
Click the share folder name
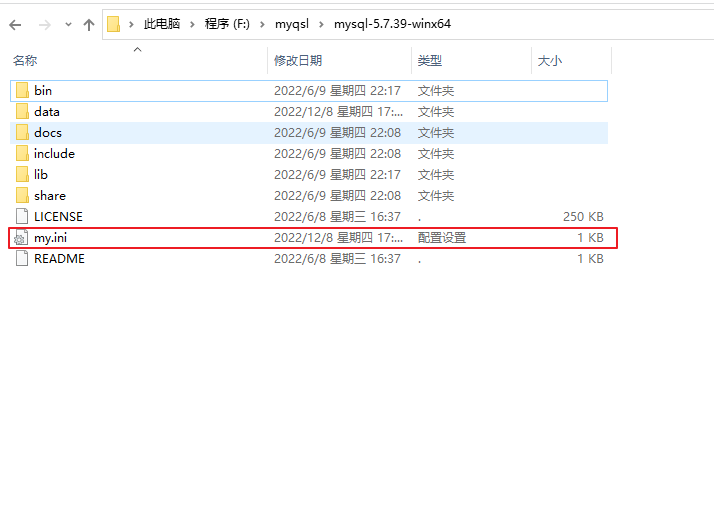[50, 195]
